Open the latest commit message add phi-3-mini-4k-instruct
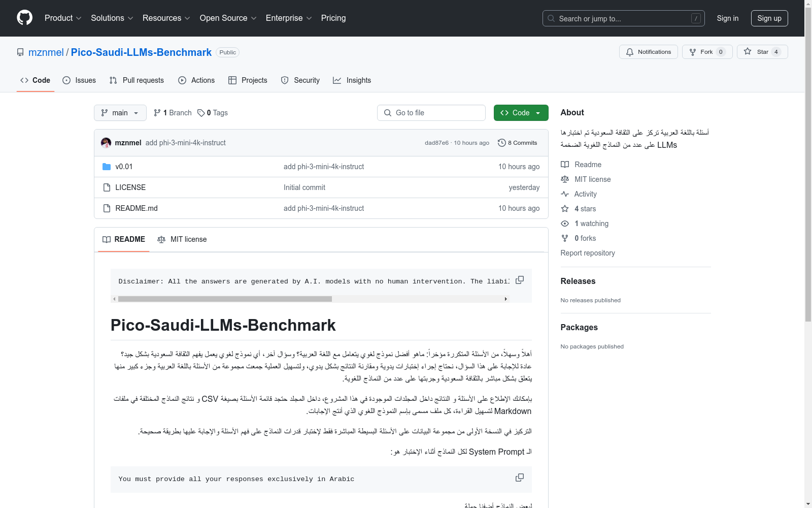This screenshot has width=812, height=508. click(186, 143)
